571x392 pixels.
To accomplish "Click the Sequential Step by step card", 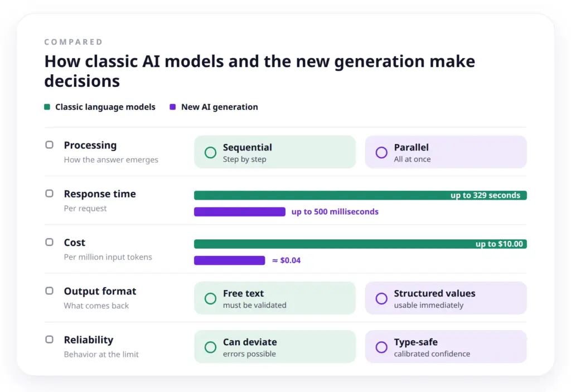I will pyautogui.click(x=275, y=152).
